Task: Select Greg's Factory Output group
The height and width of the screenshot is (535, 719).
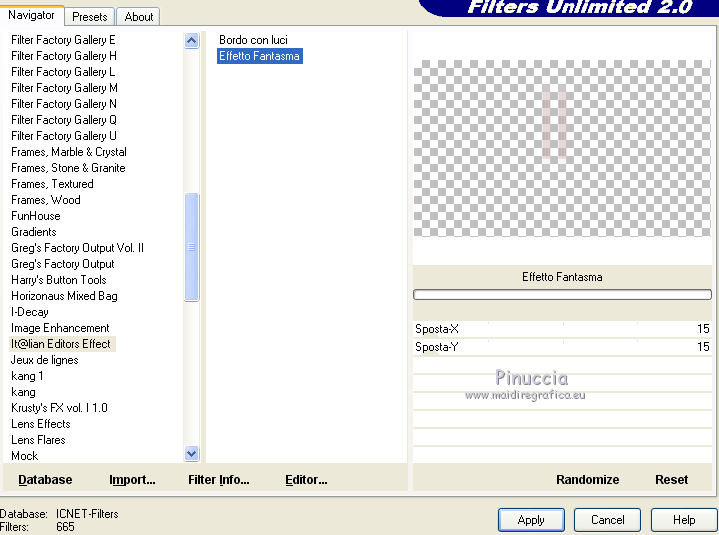Action: [x=63, y=264]
